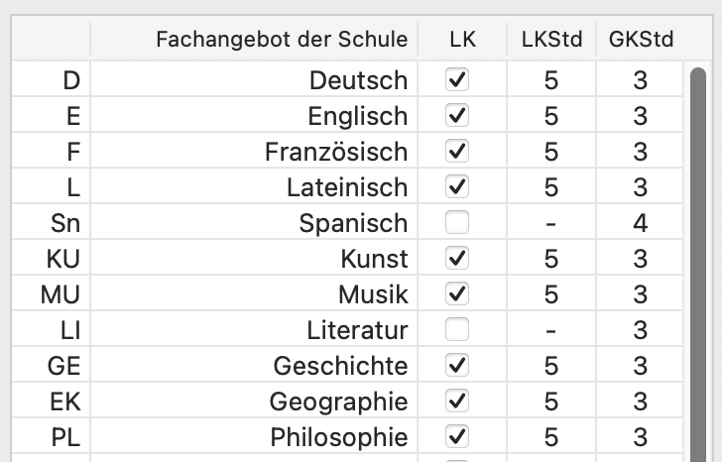722x462 pixels.
Task: Toggle the Geschichte LK checkbox
Action: point(455,366)
